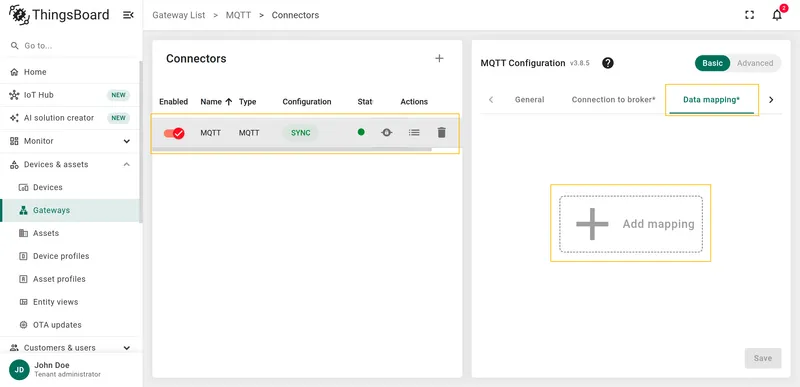Collapse the Devices & assets chevron
The width and height of the screenshot is (800, 387).
pos(127,164)
